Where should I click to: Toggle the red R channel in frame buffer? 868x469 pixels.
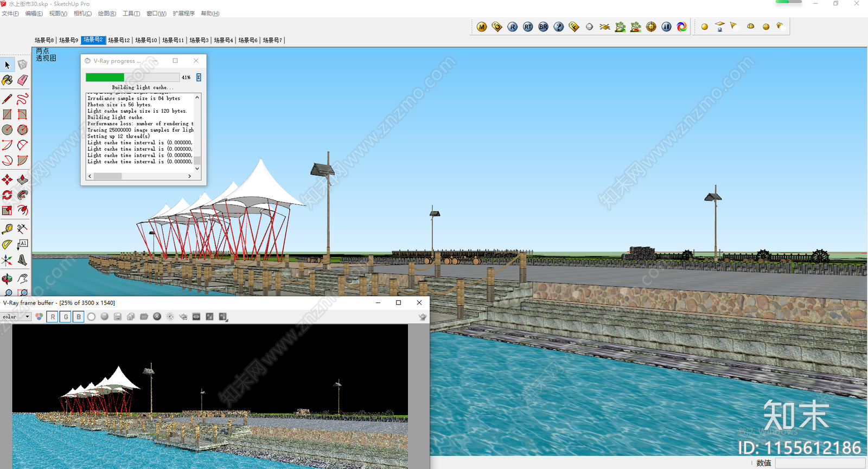click(x=53, y=317)
